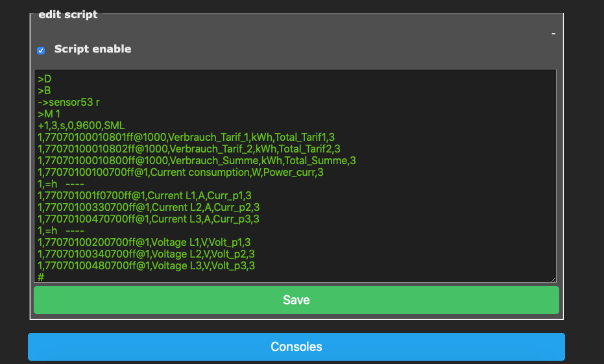Click the Verbrauch_Summe script line
Image resolution: width=604 pixels, height=364 pixels.
[197, 161]
